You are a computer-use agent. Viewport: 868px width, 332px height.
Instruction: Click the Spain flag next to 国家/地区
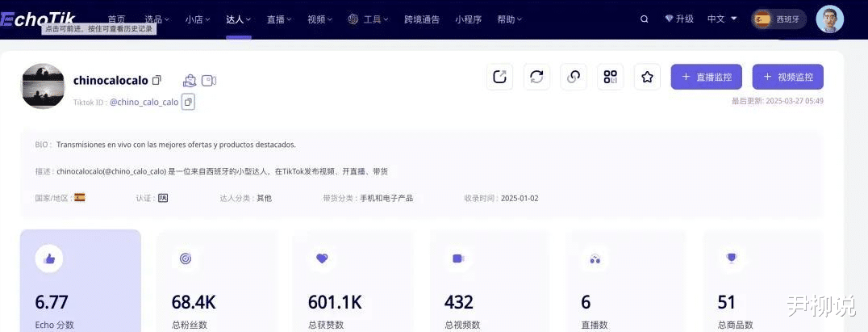pyautogui.click(x=80, y=197)
